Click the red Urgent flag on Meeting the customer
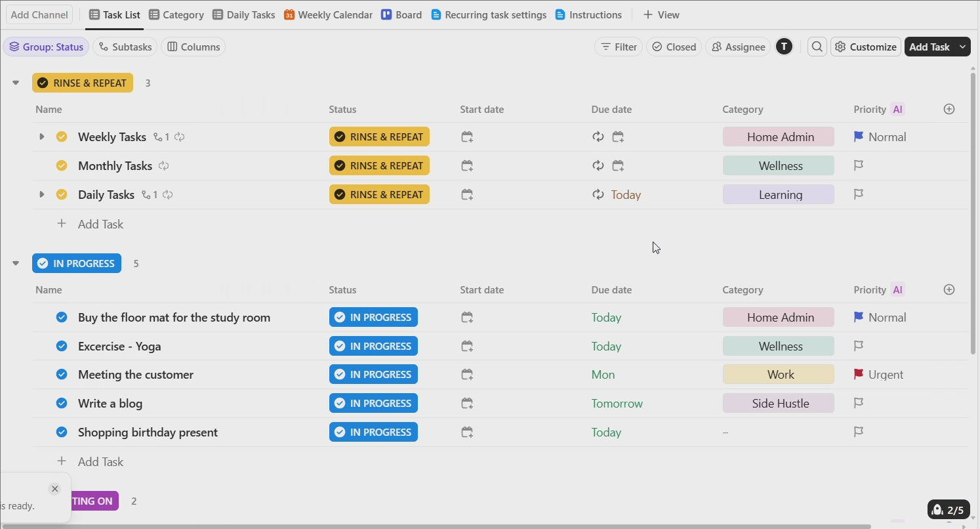980x529 pixels. [859, 375]
